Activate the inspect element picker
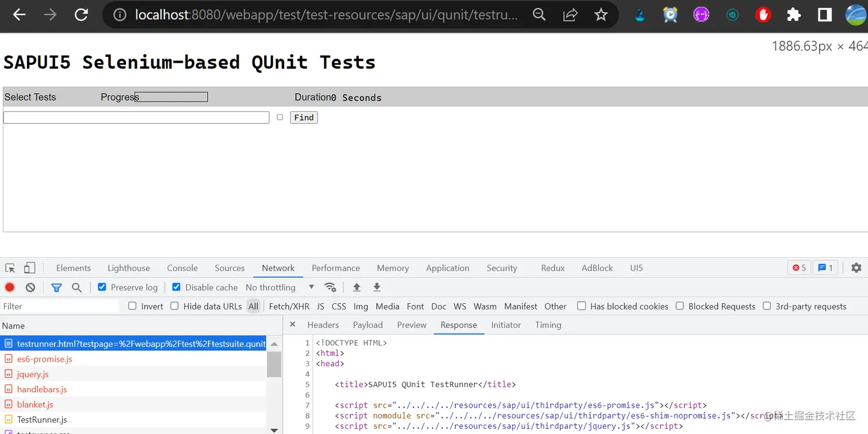This screenshot has height=434, width=868. [10, 268]
